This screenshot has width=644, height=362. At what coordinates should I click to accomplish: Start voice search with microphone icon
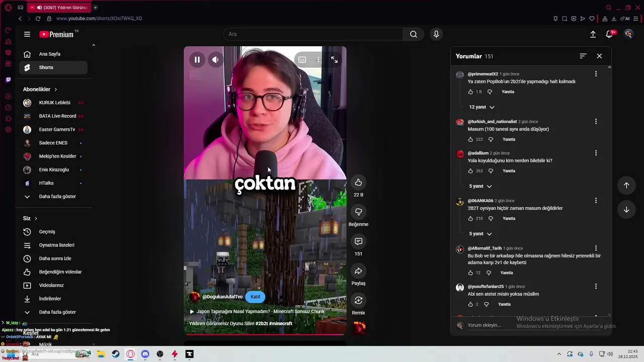coord(436,34)
